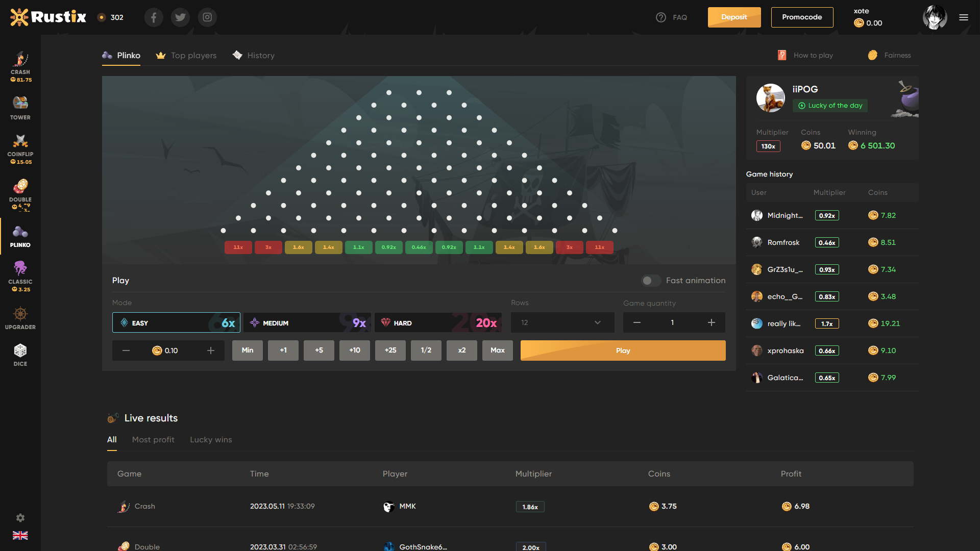
Task: Open the user profile avatar
Action: [x=935, y=17]
